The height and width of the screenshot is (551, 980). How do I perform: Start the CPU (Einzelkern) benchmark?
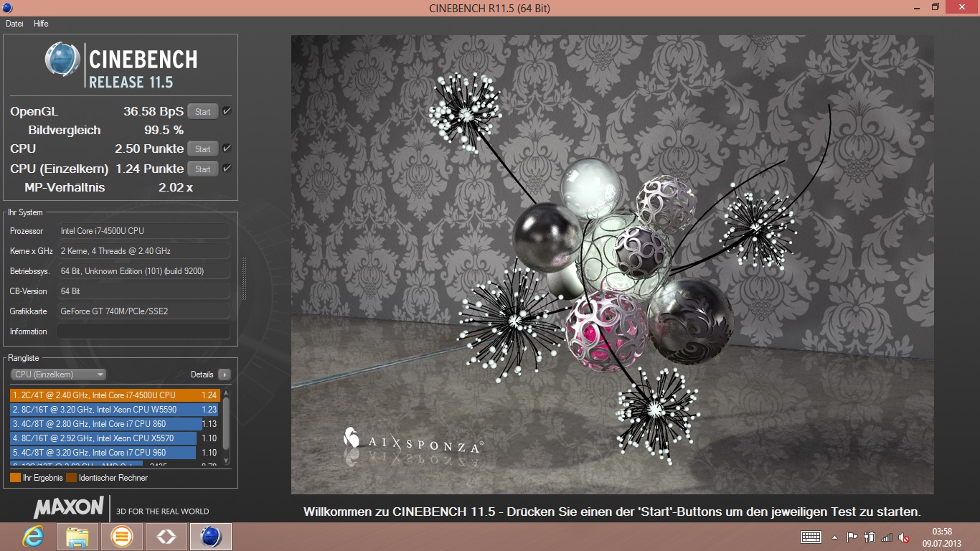point(203,169)
